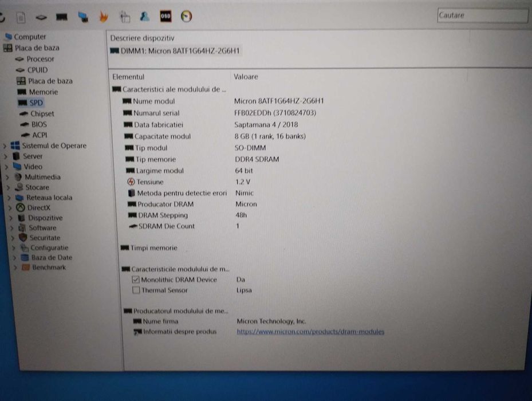This screenshot has height=401, width=532.
Task: Toggle Thermal Sensor checkbox
Action: 136,290
